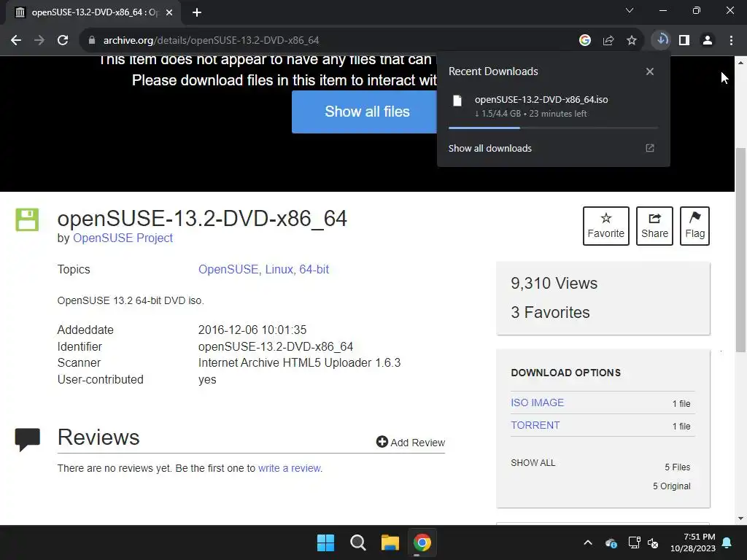Open the notifications bell icon
Viewport: 747px width, 560px height.
pyautogui.click(x=727, y=542)
